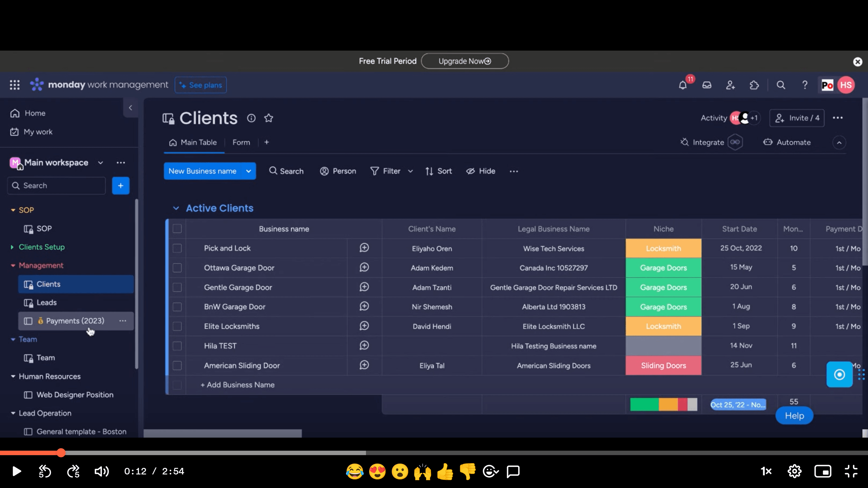Viewport: 868px width, 488px height.
Task: Click the blue Help button
Action: 794,416
